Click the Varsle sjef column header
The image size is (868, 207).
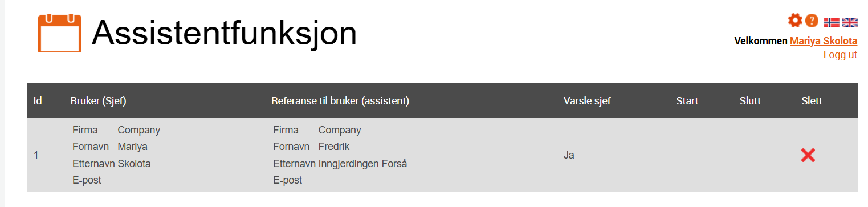point(587,101)
